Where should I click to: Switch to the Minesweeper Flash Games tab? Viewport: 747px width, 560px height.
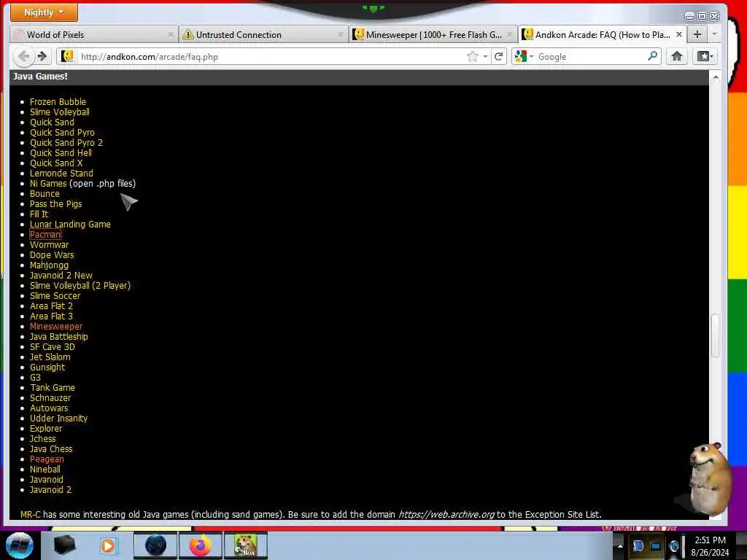click(x=433, y=34)
